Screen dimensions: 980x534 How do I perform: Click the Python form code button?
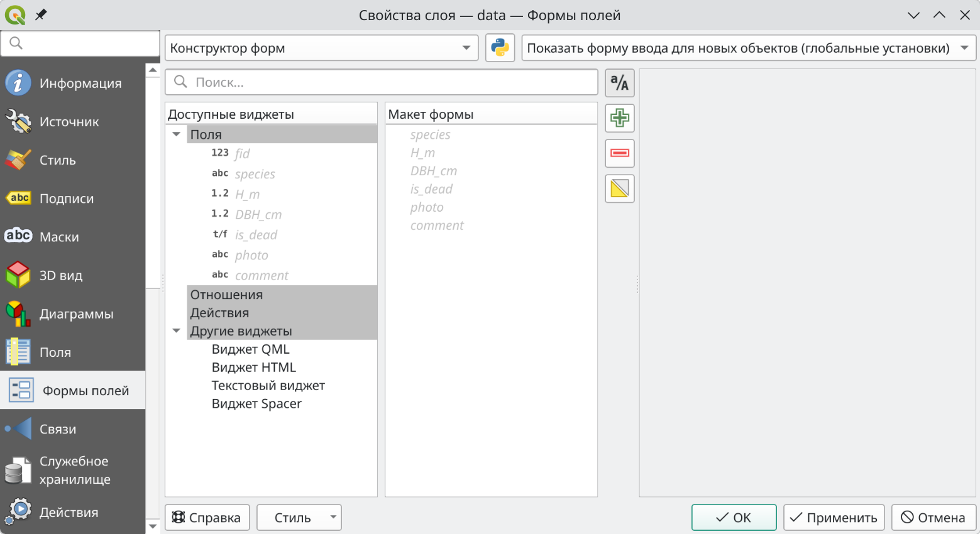click(500, 48)
